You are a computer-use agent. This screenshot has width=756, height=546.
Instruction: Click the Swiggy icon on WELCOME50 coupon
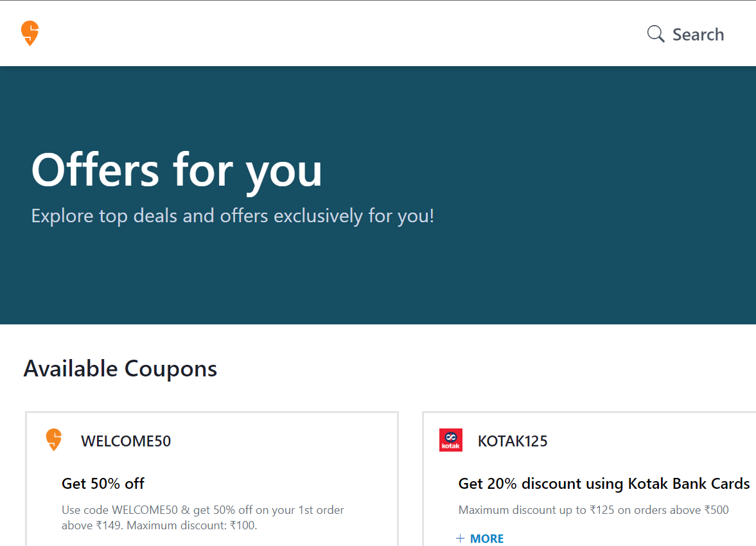[x=53, y=439]
